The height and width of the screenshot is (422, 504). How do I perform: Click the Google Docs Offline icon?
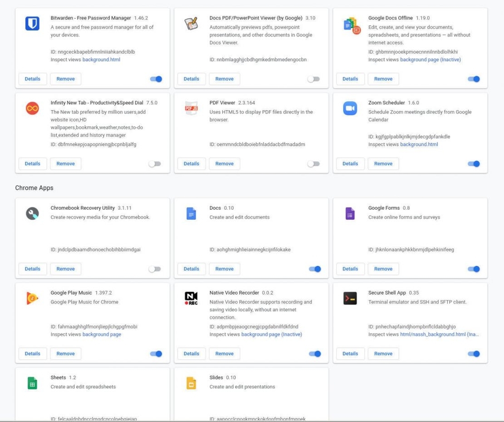click(350, 23)
